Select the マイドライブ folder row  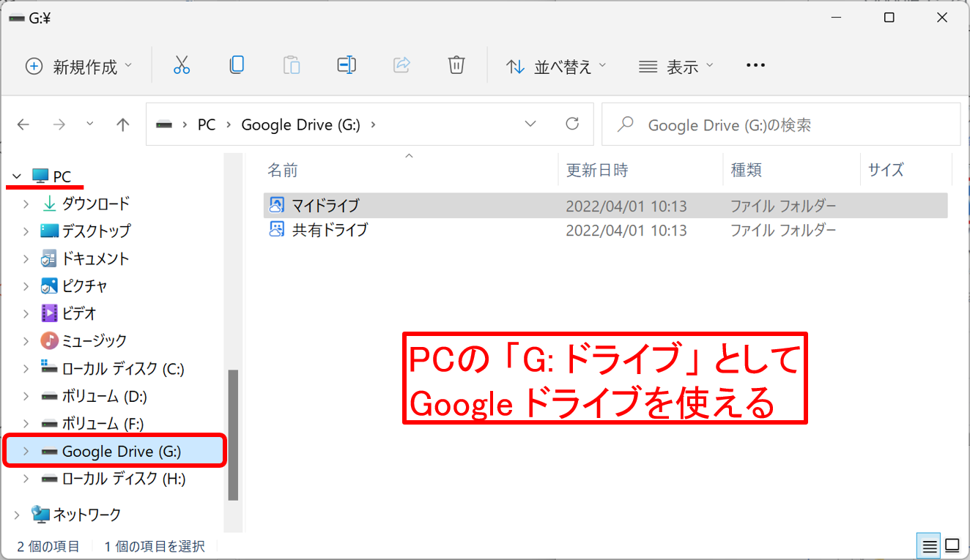click(605, 206)
